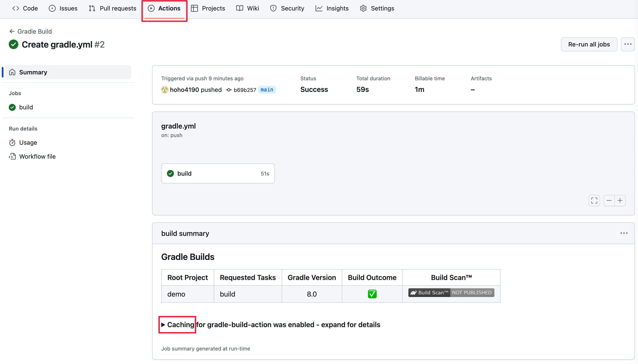Click the Issues circle-dot icon
Image resolution: width=638 pixels, height=364 pixels.
52,8
